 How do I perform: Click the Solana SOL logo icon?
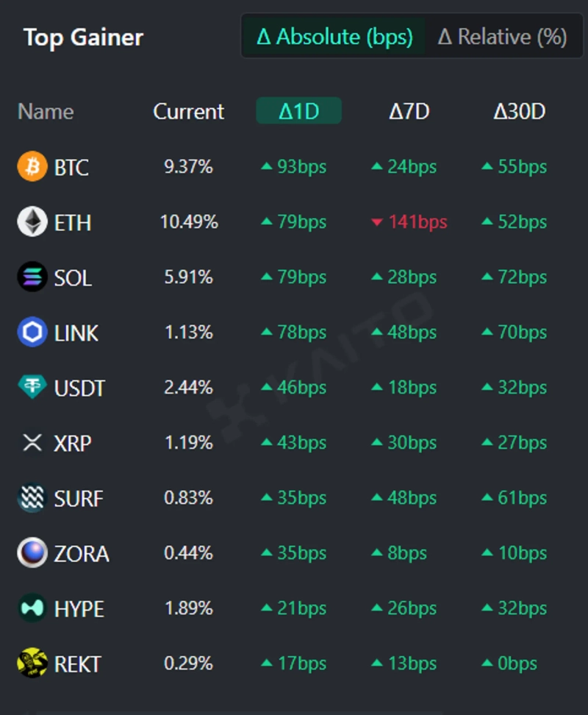point(32,277)
